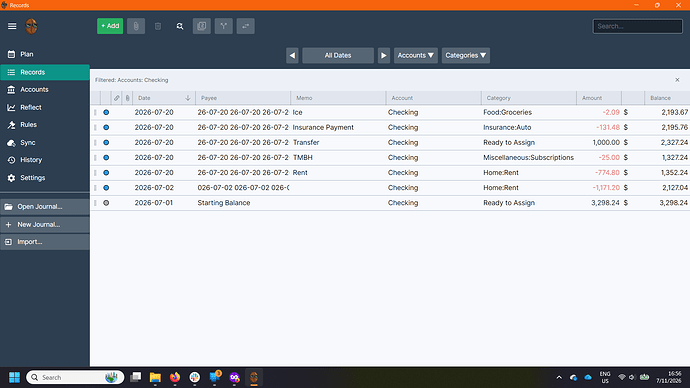Open Rules in sidebar

pyautogui.click(x=45, y=125)
